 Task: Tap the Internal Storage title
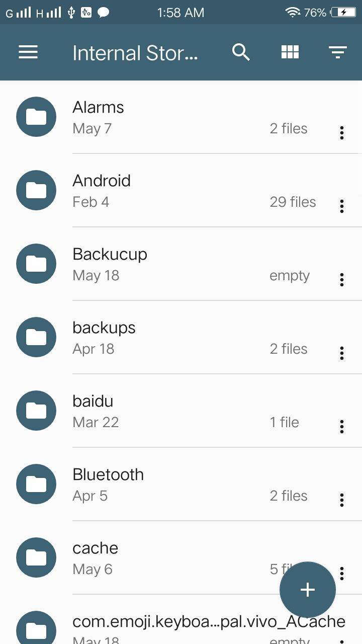click(135, 53)
